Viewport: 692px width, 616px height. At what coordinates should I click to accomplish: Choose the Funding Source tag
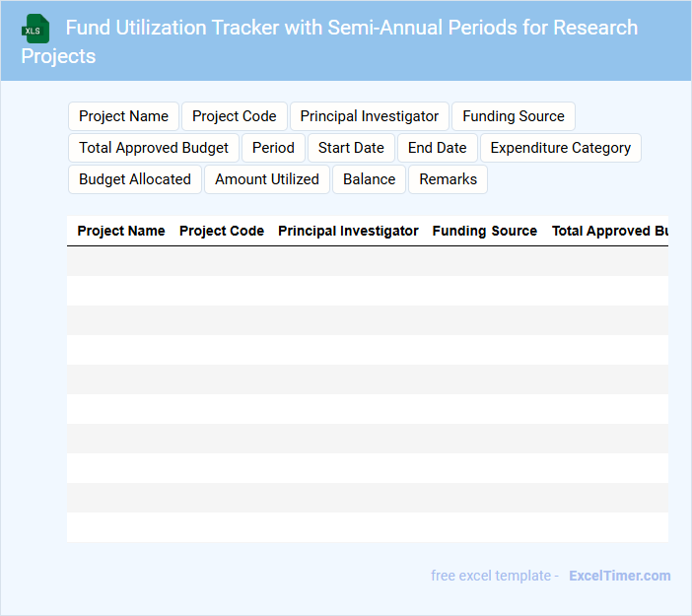coord(514,116)
